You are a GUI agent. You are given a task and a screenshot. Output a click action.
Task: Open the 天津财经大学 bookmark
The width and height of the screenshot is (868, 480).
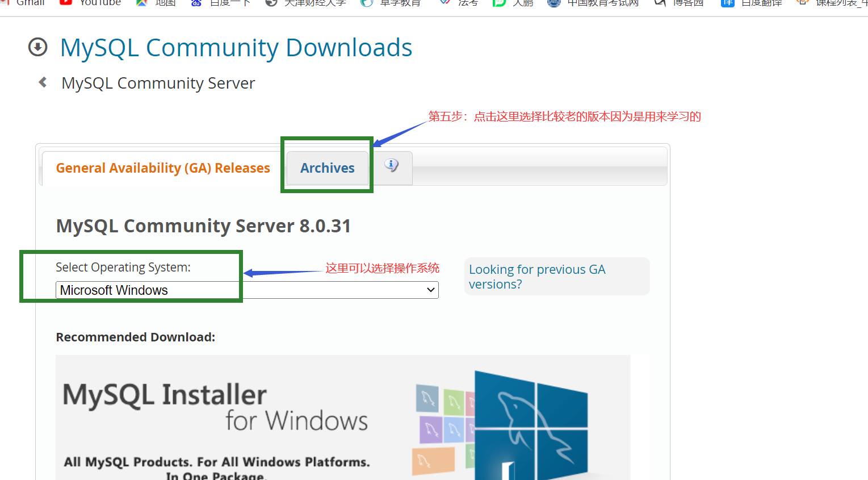click(x=307, y=2)
